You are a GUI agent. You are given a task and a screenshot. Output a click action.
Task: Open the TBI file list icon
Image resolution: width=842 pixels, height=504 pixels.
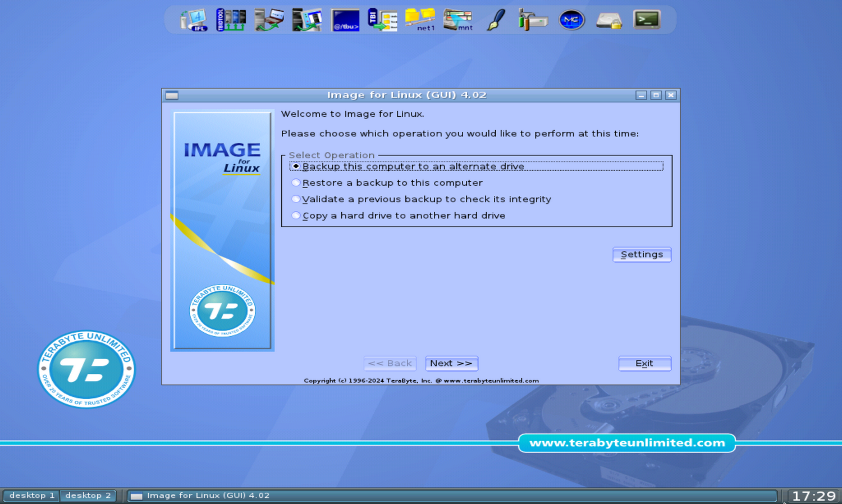pos(383,20)
